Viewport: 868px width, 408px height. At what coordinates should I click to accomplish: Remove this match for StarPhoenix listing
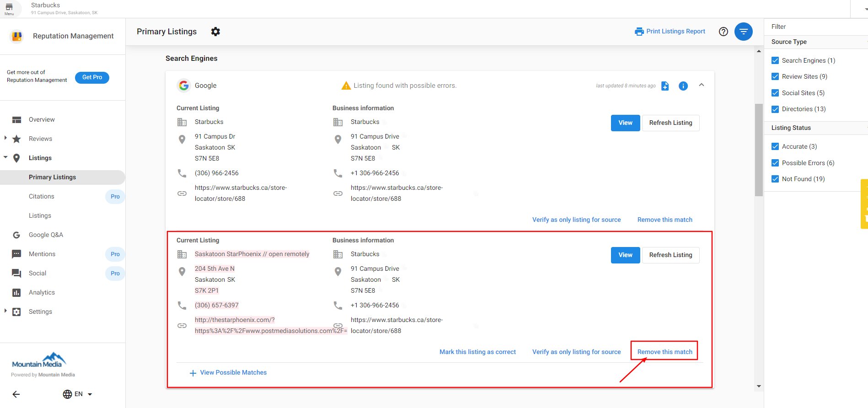pyautogui.click(x=664, y=352)
